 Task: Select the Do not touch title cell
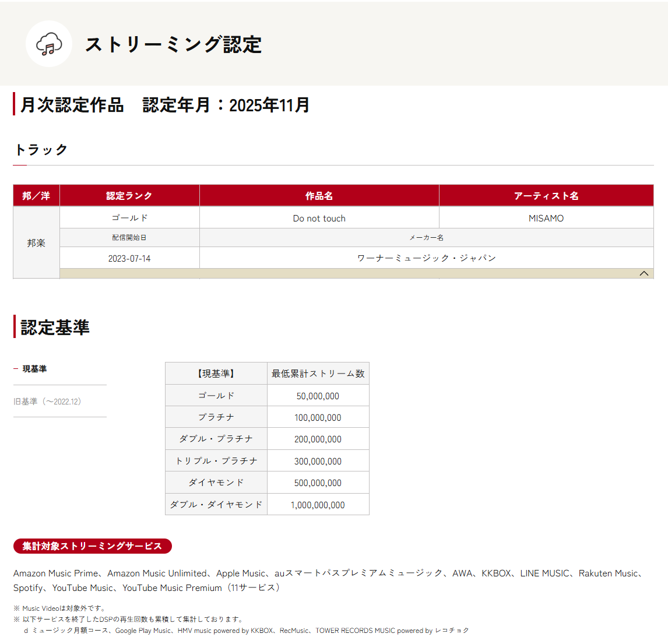319,218
